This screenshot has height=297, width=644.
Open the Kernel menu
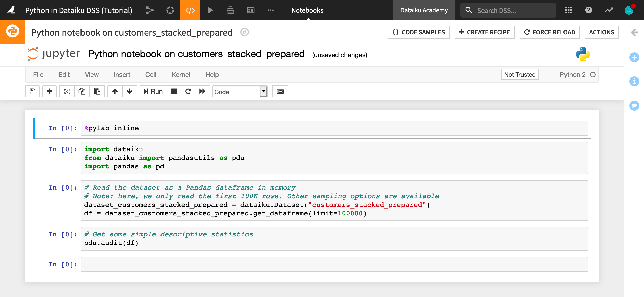(x=181, y=75)
